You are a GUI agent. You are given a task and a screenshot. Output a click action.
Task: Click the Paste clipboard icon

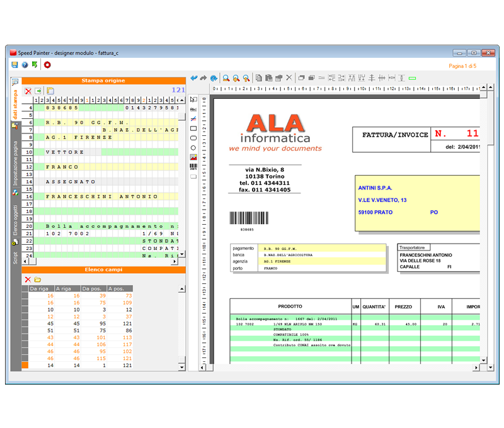coord(269,77)
